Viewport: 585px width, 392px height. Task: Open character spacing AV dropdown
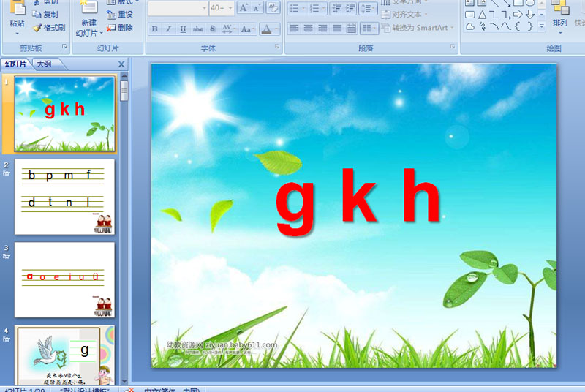click(228, 29)
